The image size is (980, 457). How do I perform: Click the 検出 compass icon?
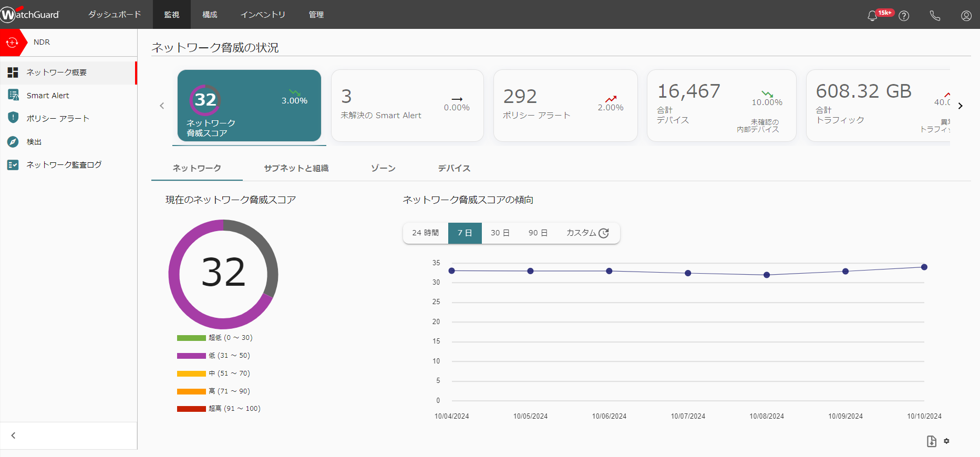point(13,142)
